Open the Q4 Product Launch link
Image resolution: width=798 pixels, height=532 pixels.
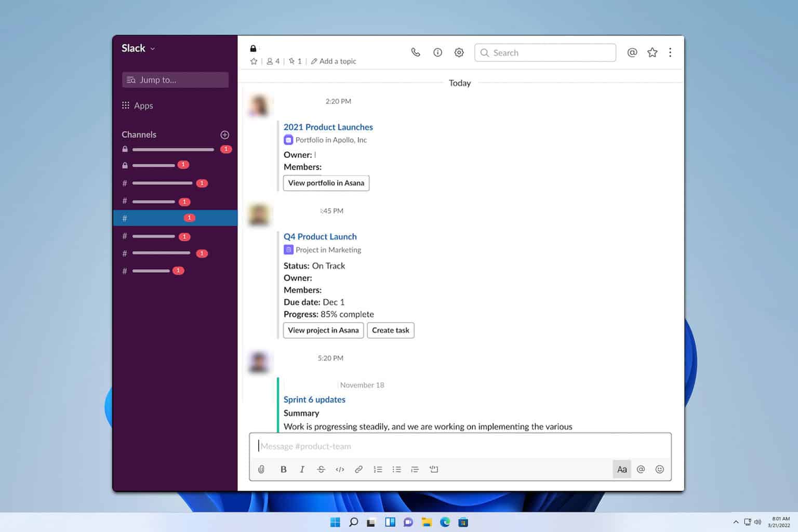tap(320, 236)
